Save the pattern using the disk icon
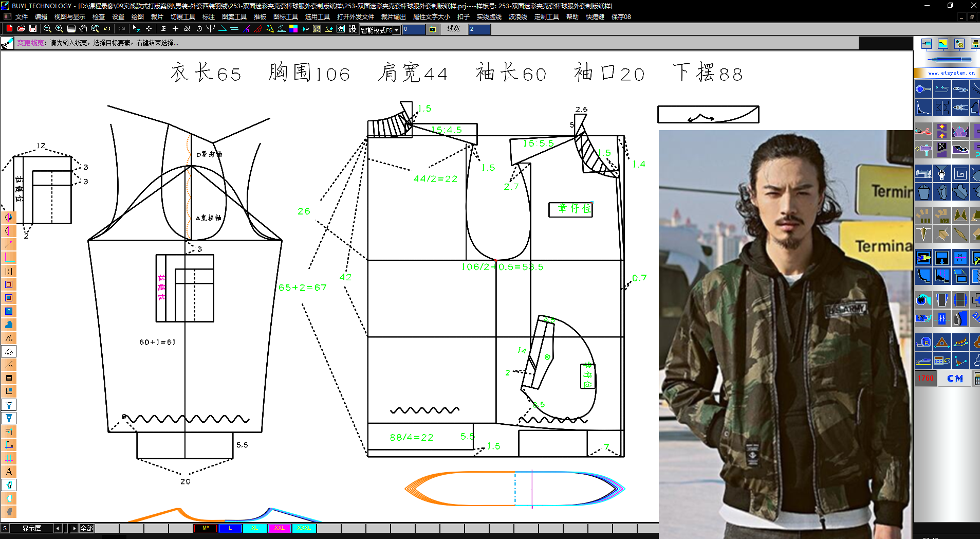This screenshot has width=980, height=539. [32, 29]
